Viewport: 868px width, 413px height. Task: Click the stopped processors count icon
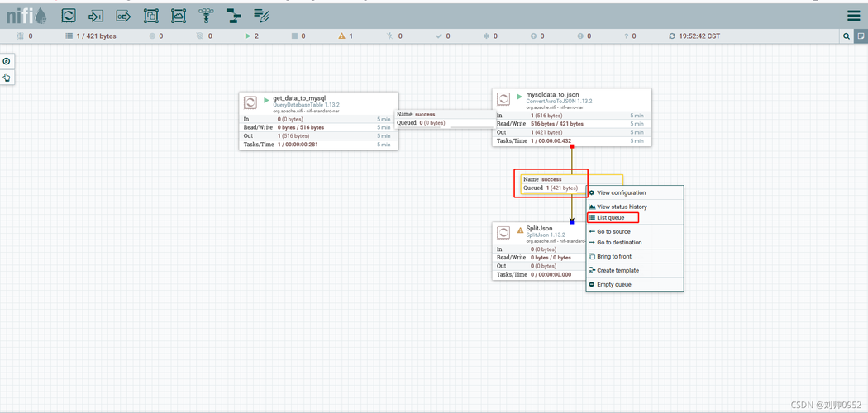point(295,36)
